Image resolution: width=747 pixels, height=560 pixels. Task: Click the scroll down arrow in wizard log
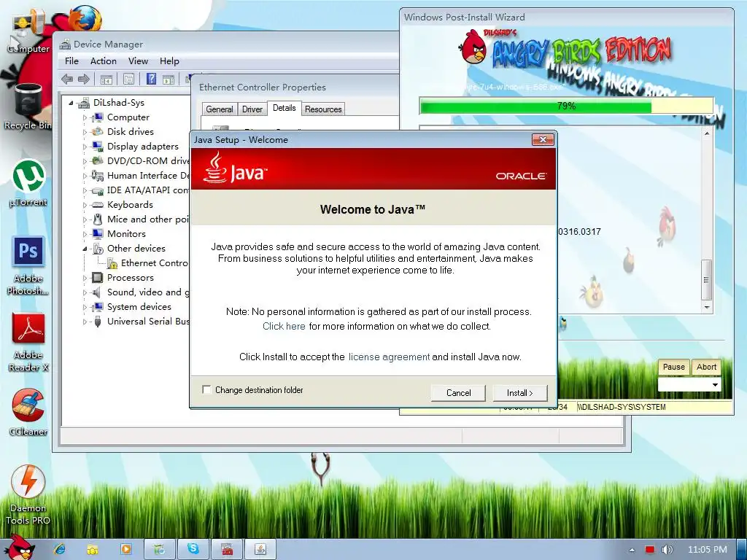[x=706, y=308]
